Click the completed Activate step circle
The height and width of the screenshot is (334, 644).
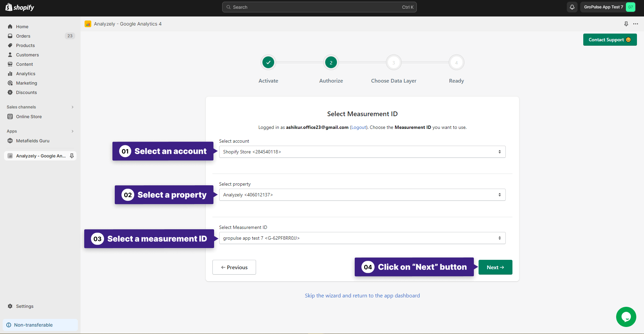coord(268,62)
